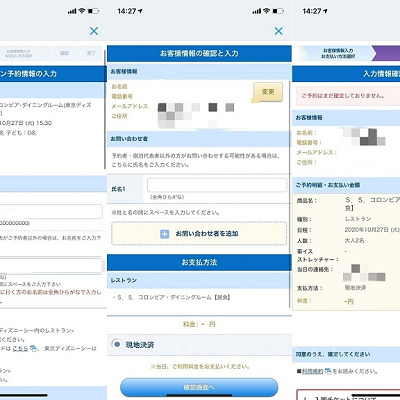This screenshot has height=400, width=400.
Task: Tap external-link icon next to こちら
Action: pos(33,348)
